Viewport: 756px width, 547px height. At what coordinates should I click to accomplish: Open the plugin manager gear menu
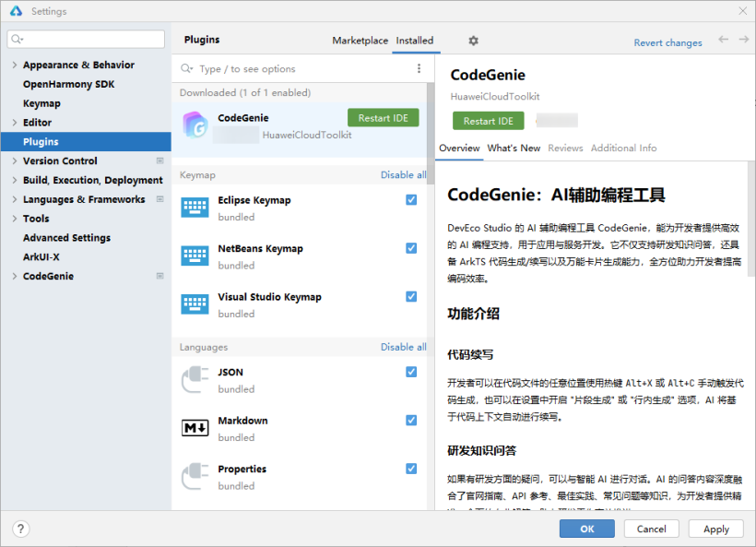(x=473, y=41)
